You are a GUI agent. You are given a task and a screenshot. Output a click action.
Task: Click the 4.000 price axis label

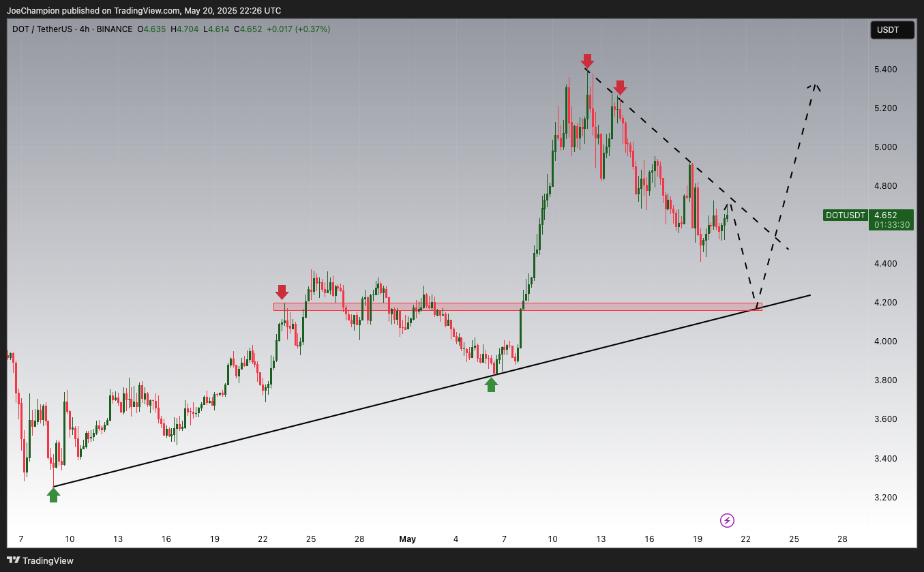click(x=886, y=342)
